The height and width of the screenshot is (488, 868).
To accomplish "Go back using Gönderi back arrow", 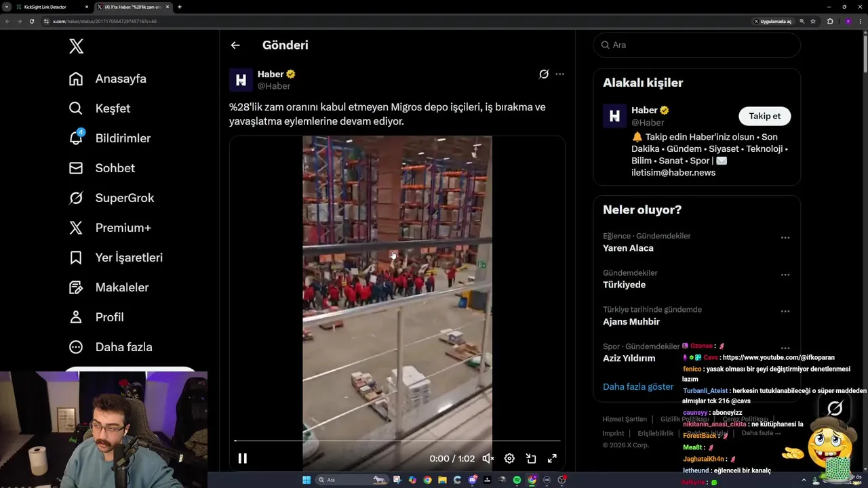I will pos(235,45).
